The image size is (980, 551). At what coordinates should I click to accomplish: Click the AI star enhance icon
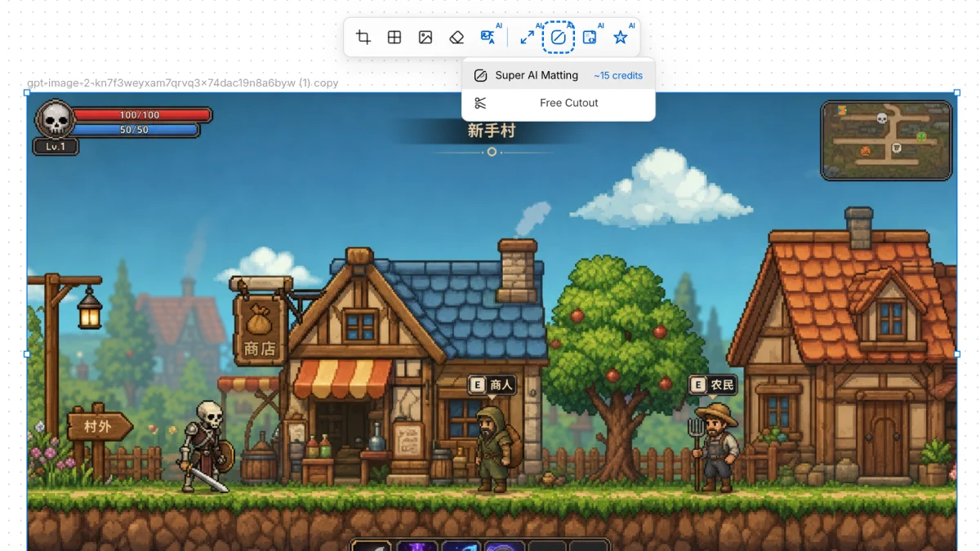click(621, 38)
